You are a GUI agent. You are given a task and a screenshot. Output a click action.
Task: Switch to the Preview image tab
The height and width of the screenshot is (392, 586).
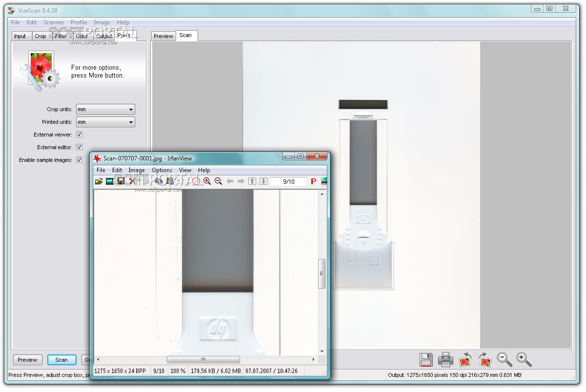coord(163,36)
